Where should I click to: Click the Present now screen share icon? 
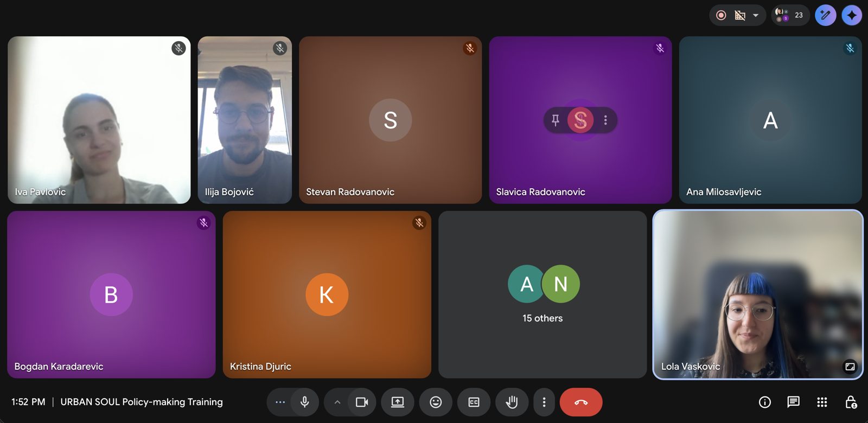click(398, 402)
